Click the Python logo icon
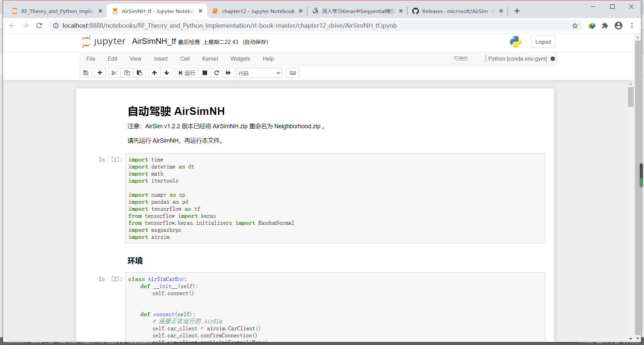 click(x=516, y=42)
